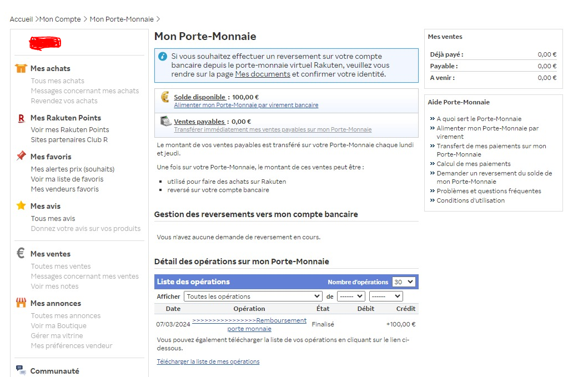
Task: Open help: Transfert de mes paiements
Action: pos(491,150)
